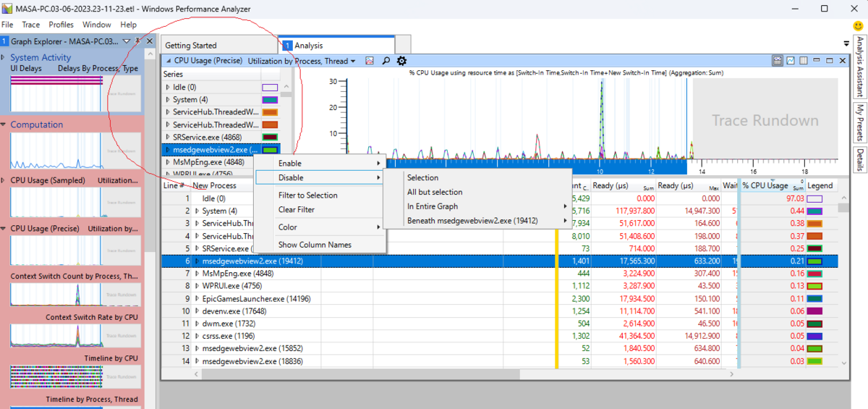Viewport: 868px width, 409px height.
Task: Close the Graph Explorer panel
Action: pyautogui.click(x=150, y=42)
